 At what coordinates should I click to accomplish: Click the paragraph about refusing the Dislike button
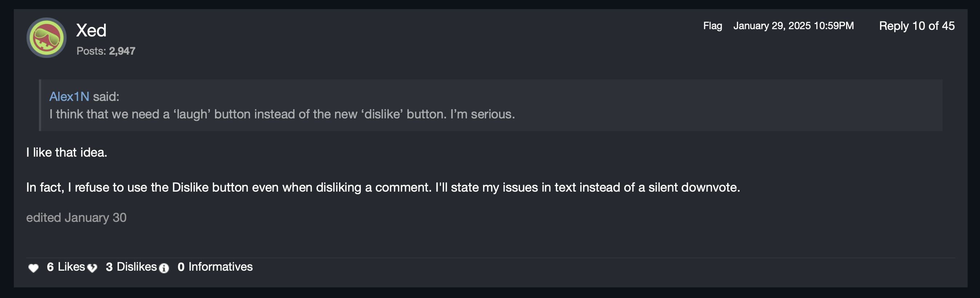pos(383,188)
